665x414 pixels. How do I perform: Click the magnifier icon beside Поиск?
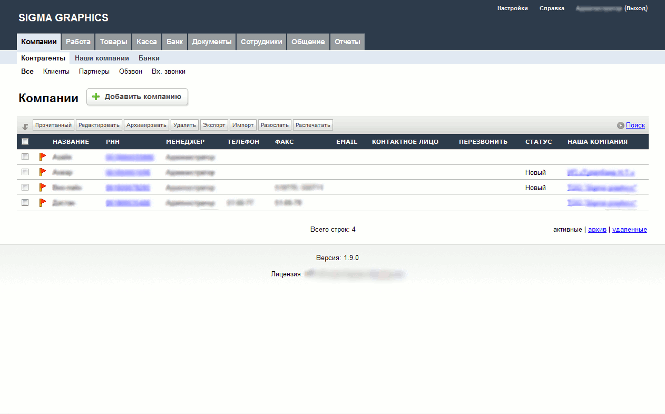pyautogui.click(x=620, y=125)
